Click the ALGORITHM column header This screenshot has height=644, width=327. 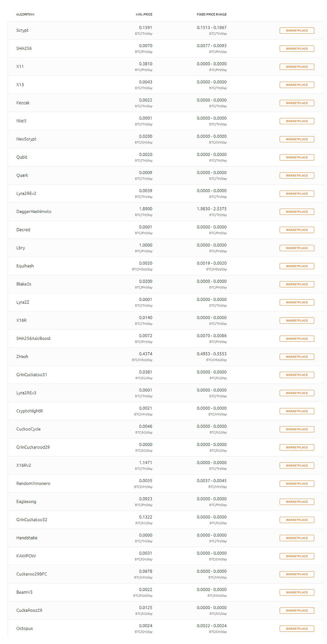tap(25, 14)
